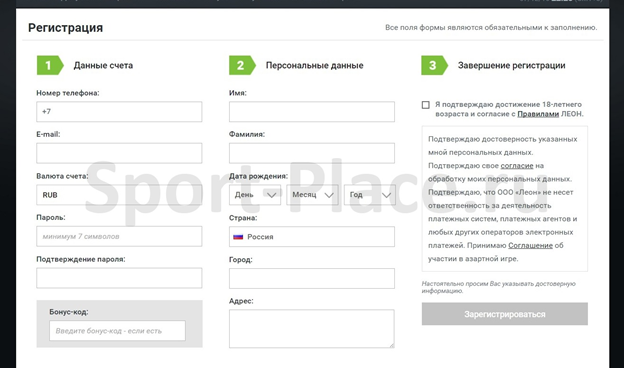Click the mandatory-fields note at top right
The height and width of the screenshot is (368, 624).
click(491, 27)
